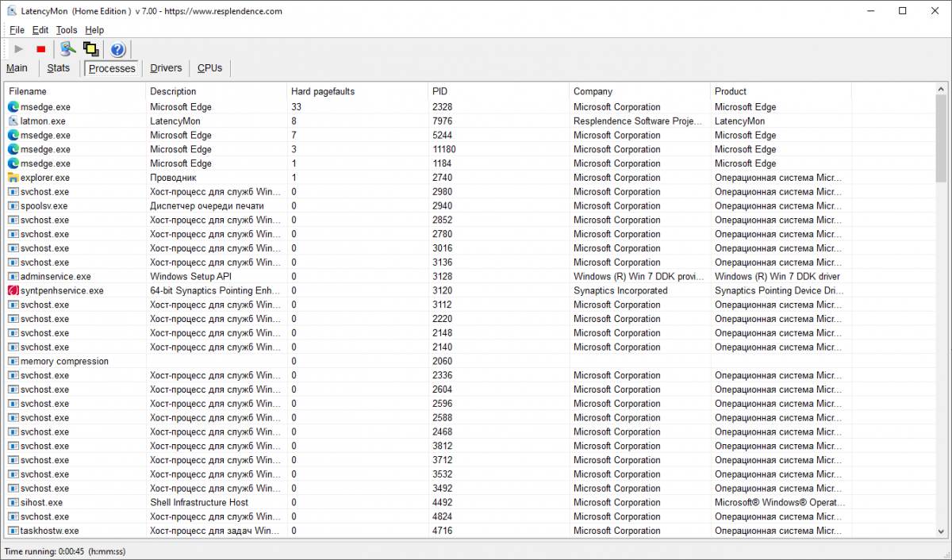The image size is (952, 560).
Task: Select the Processes tab
Action: 112,68
